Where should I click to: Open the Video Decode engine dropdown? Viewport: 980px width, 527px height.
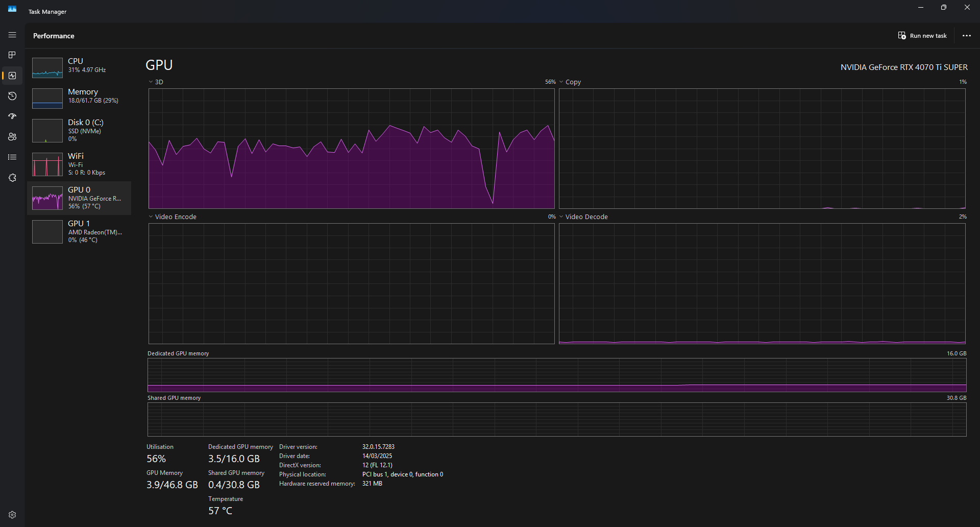click(x=583, y=217)
